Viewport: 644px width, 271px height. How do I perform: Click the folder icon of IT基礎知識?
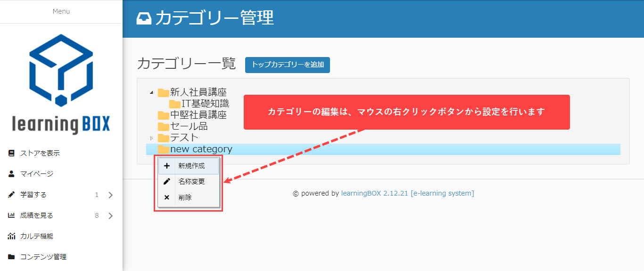coord(175,104)
